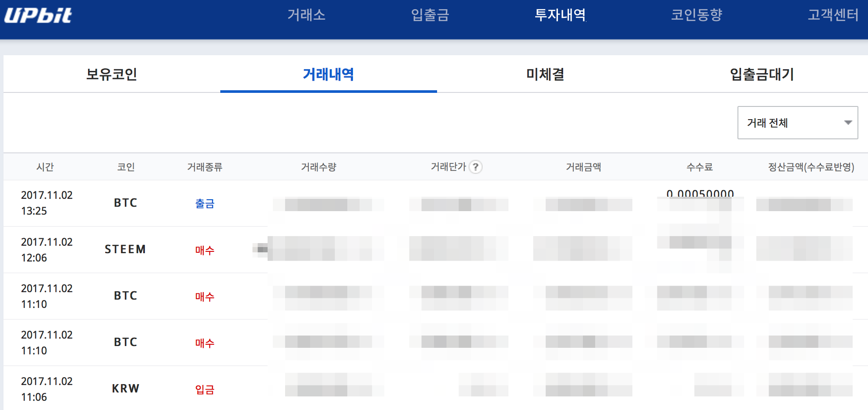
Task: Click the KRW coin name
Action: point(126,389)
